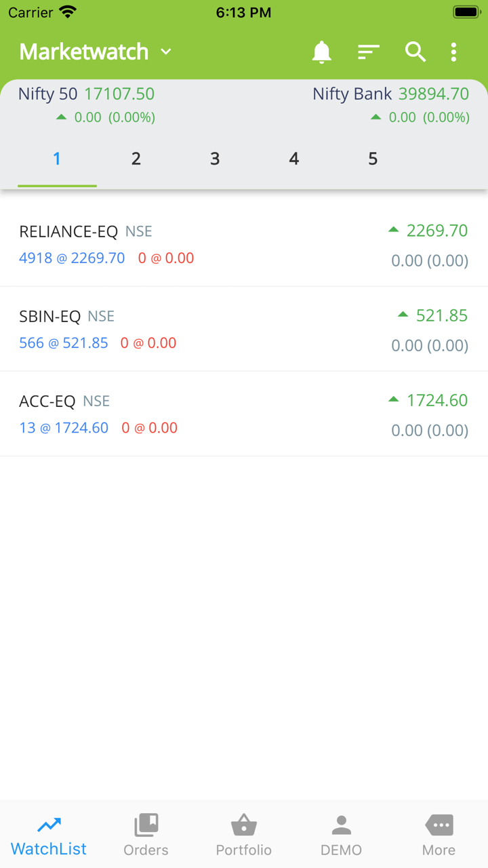The width and height of the screenshot is (488, 868).
Task: Go to watchlist tab 5
Action: point(373,159)
